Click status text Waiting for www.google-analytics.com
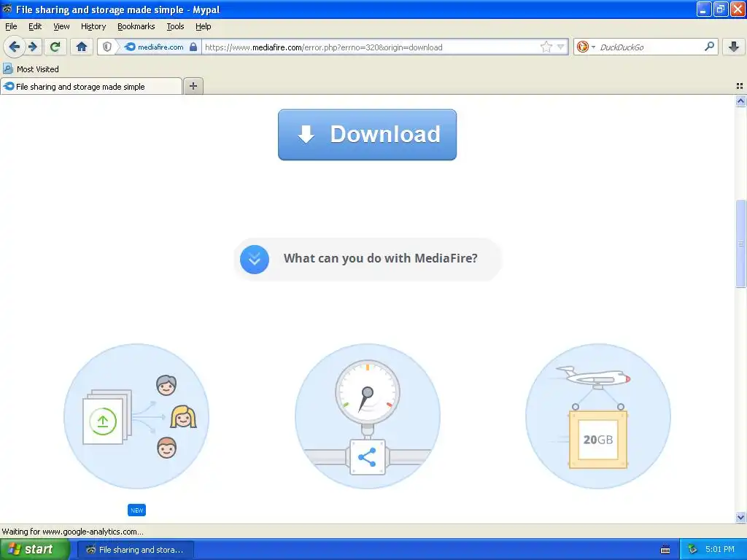The height and width of the screenshot is (560, 747). pos(72,532)
